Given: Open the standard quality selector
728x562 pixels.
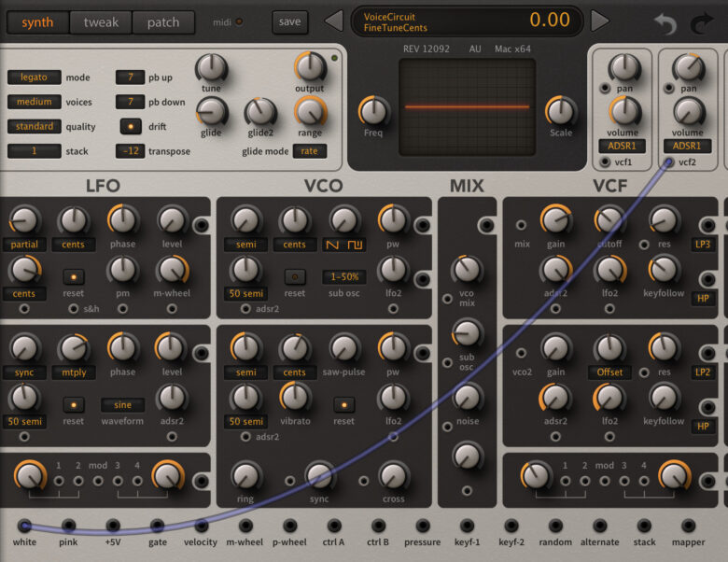Looking at the screenshot, I should click(34, 126).
